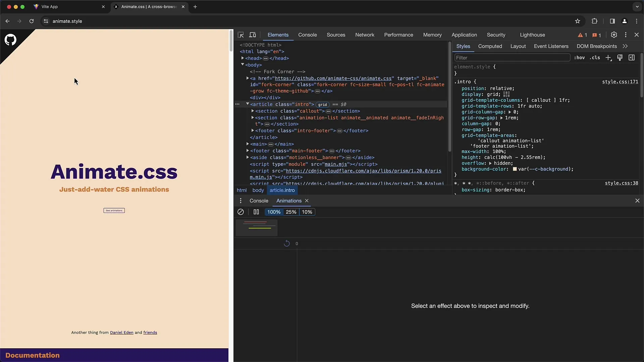Click the 'friends' hyperlink
644x362 pixels.
[x=150, y=333]
